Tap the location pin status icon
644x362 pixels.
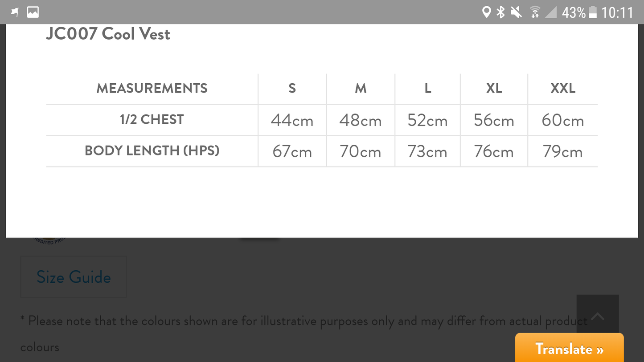coord(487,12)
